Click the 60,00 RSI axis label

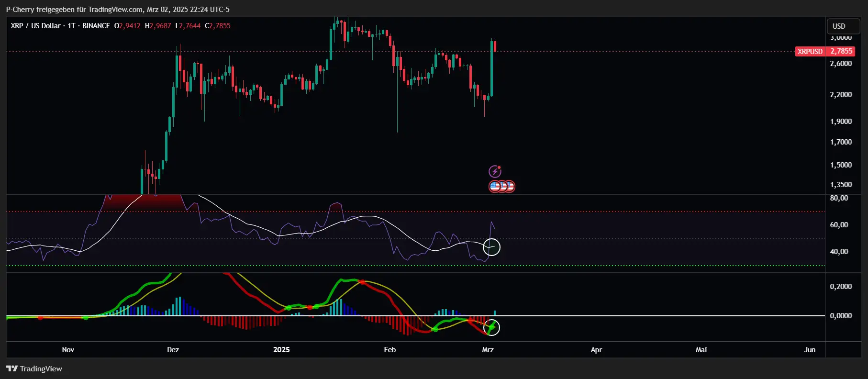coord(839,225)
